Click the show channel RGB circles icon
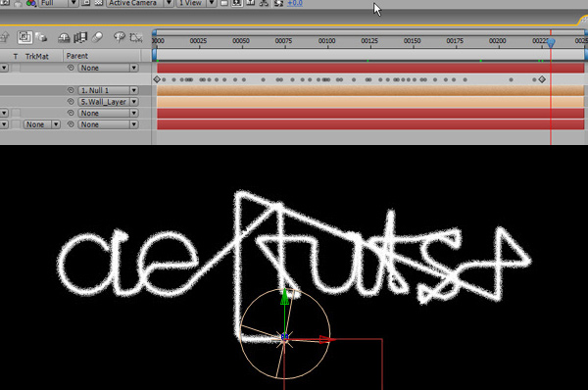 tap(30, 3)
